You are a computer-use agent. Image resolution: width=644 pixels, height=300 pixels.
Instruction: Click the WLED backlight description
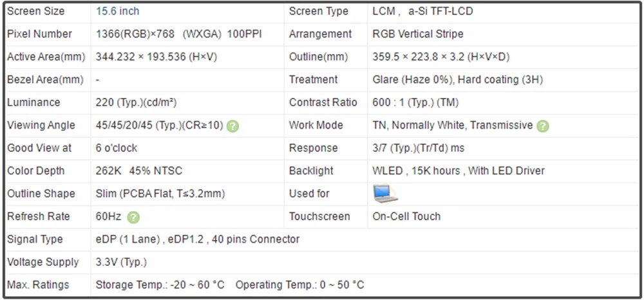point(459,171)
